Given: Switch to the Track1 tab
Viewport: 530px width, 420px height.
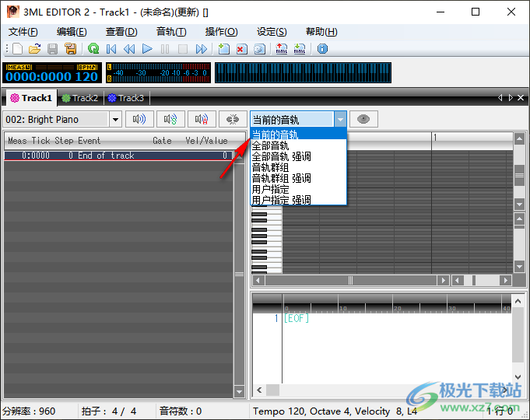Looking at the screenshot, I should (31, 98).
